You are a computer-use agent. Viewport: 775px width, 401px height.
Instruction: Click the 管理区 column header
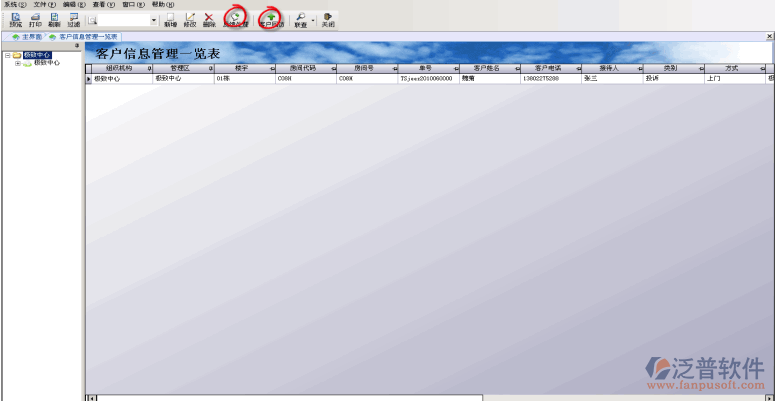click(183, 68)
